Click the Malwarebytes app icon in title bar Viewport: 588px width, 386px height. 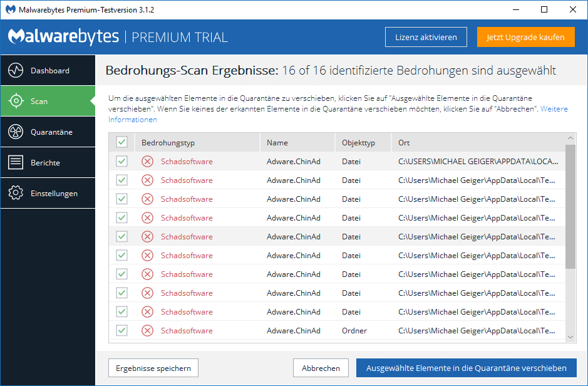tap(11, 9)
